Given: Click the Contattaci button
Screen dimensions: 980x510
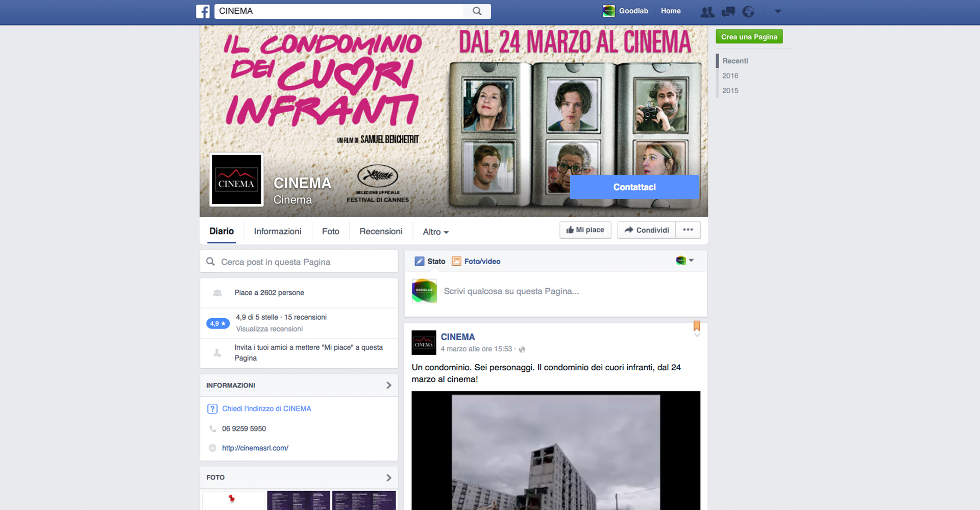Looking at the screenshot, I should pyautogui.click(x=634, y=187).
